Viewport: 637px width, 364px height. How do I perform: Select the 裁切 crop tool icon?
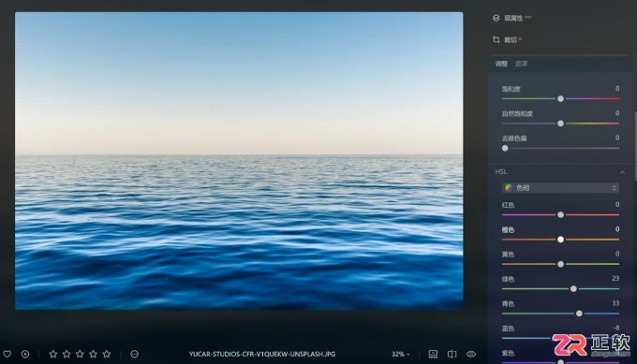coord(496,39)
